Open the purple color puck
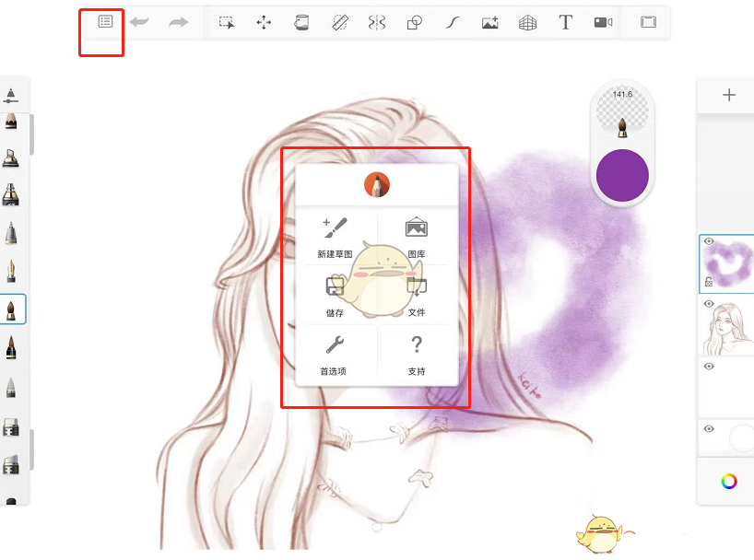754x560 pixels. pos(622,175)
